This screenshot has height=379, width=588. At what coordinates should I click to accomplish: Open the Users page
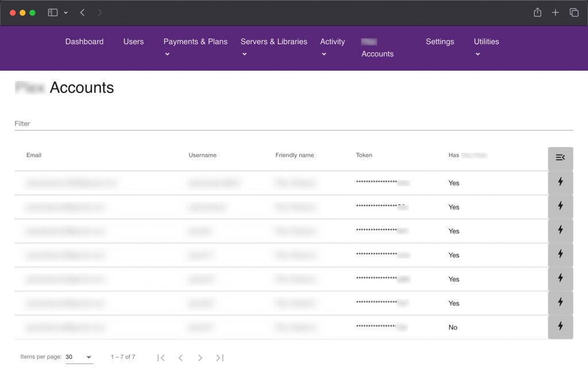[x=133, y=41]
